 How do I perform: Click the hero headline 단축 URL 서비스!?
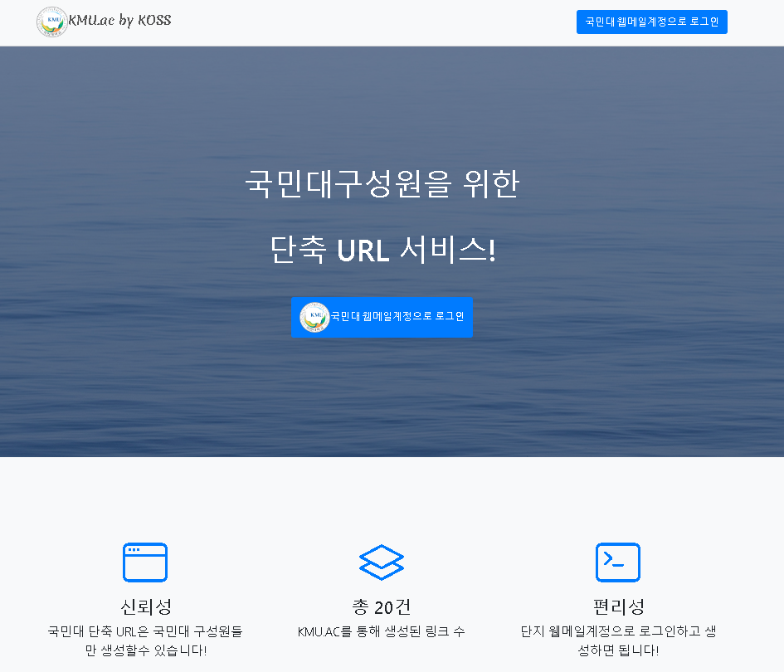point(382,250)
